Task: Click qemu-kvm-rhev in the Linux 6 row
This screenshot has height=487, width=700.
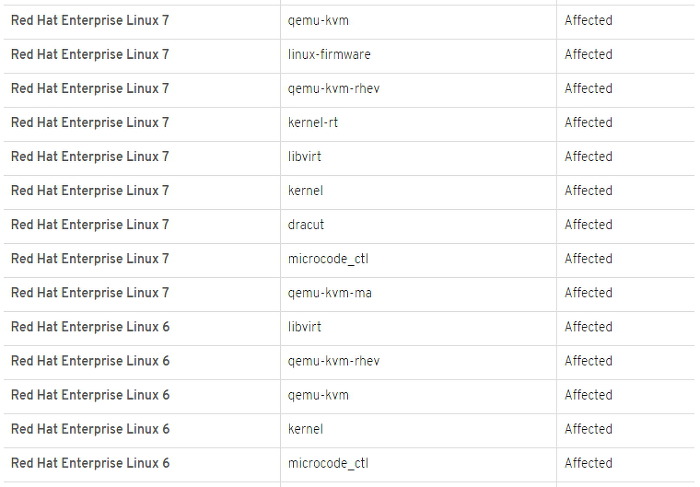Action: [333, 361]
